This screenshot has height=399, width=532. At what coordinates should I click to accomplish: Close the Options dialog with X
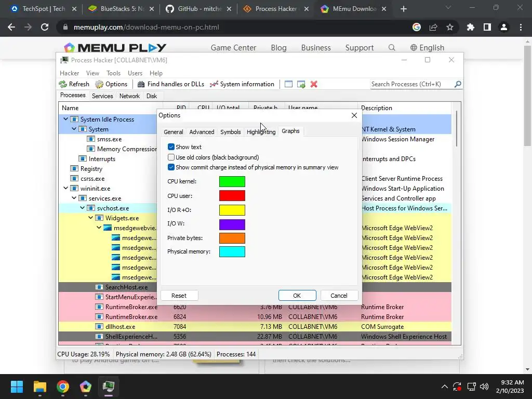[x=354, y=115]
